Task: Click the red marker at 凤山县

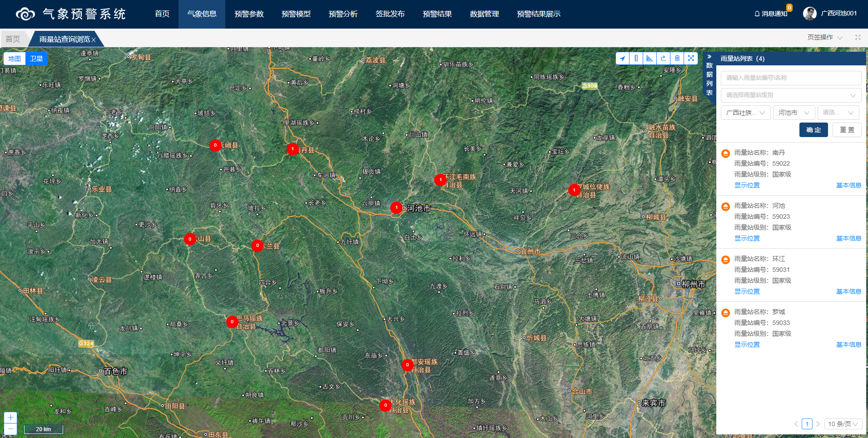Action: point(190,239)
